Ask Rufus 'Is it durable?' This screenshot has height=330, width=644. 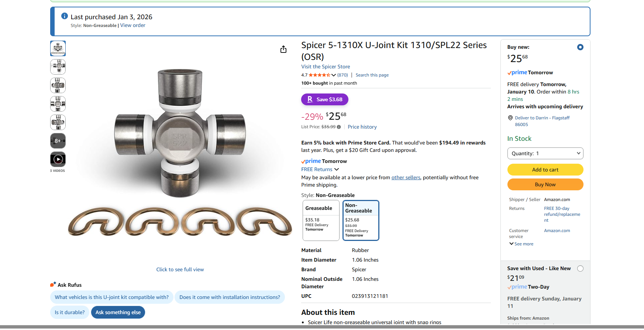click(70, 312)
